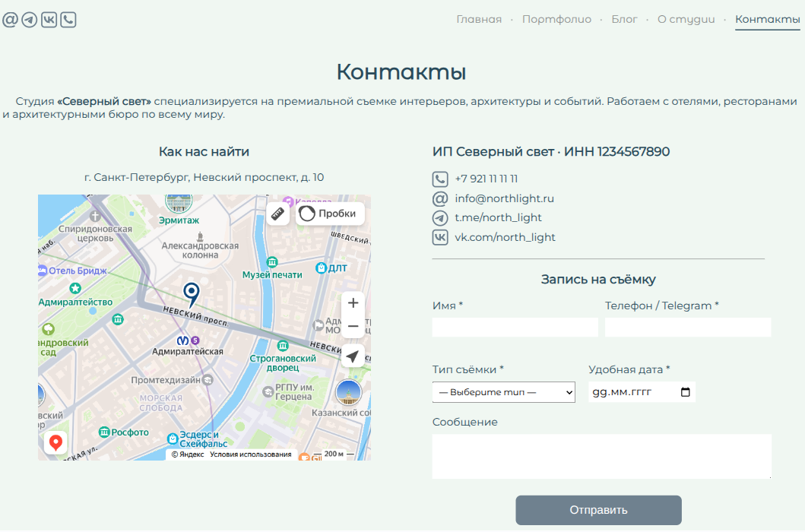Open the О студии menu item
Viewport: 805px width, 532px height.
click(686, 19)
